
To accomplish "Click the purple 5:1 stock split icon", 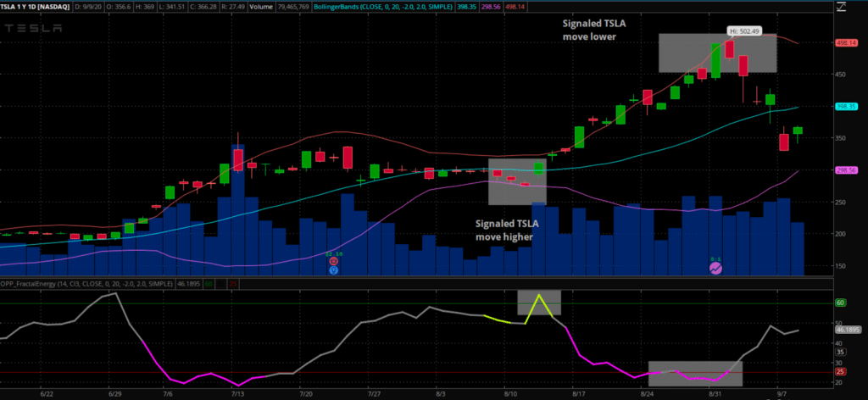I will (715, 269).
